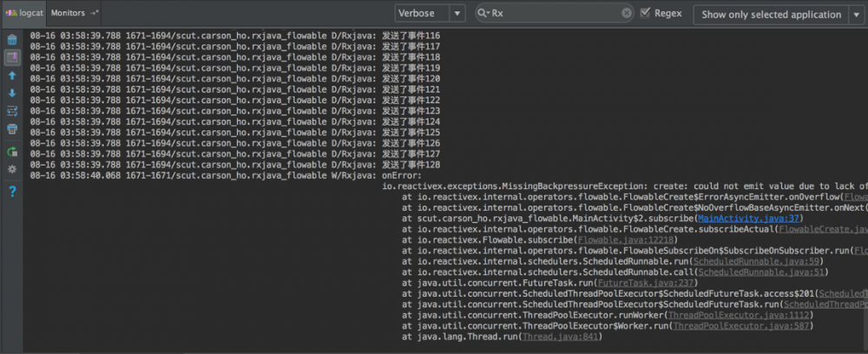The image size is (868, 354).
Task: Click log line 发送了事件128
Action: (x=235, y=165)
